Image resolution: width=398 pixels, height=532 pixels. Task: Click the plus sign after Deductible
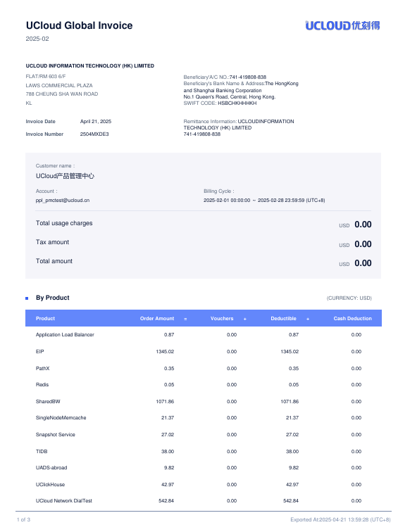pyautogui.click(x=308, y=319)
